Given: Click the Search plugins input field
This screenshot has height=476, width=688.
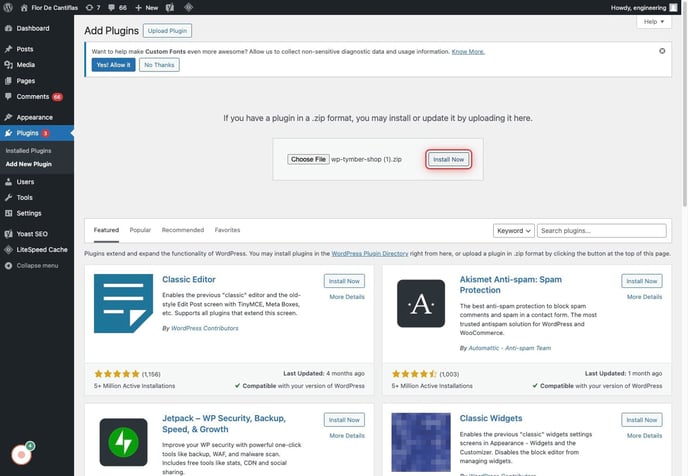Looking at the screenshot, I should pos(602,230).
